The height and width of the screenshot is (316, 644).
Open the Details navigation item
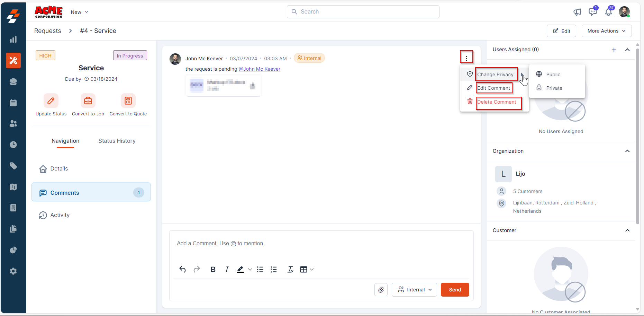point(91,169)
